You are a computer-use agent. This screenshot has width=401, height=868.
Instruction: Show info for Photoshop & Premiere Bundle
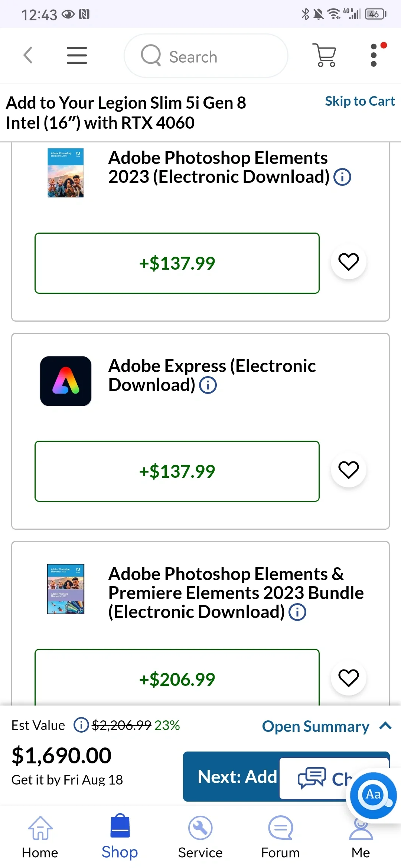297,612
